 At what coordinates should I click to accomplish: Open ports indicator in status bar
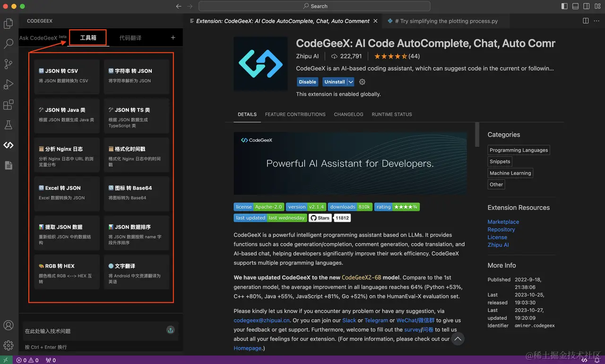coord(51,360)
